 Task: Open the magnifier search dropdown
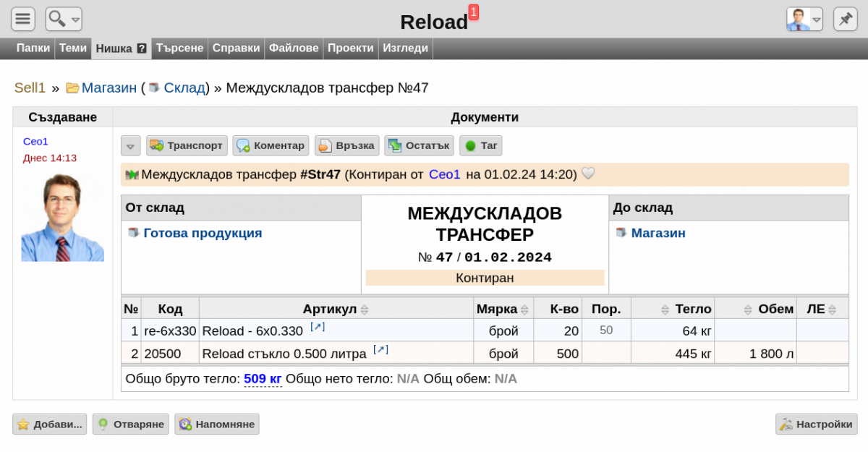tap(64, 19)
